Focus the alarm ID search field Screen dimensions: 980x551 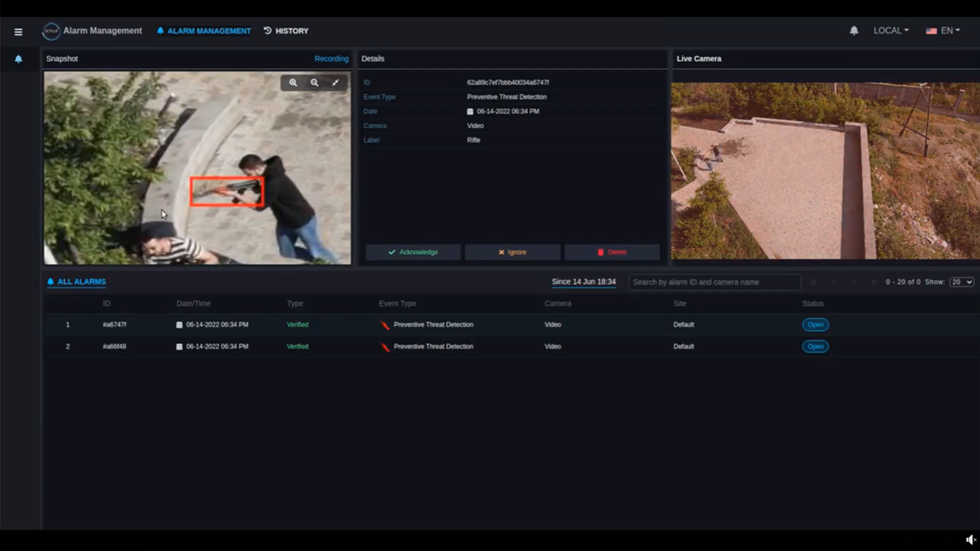coord(715,282)
